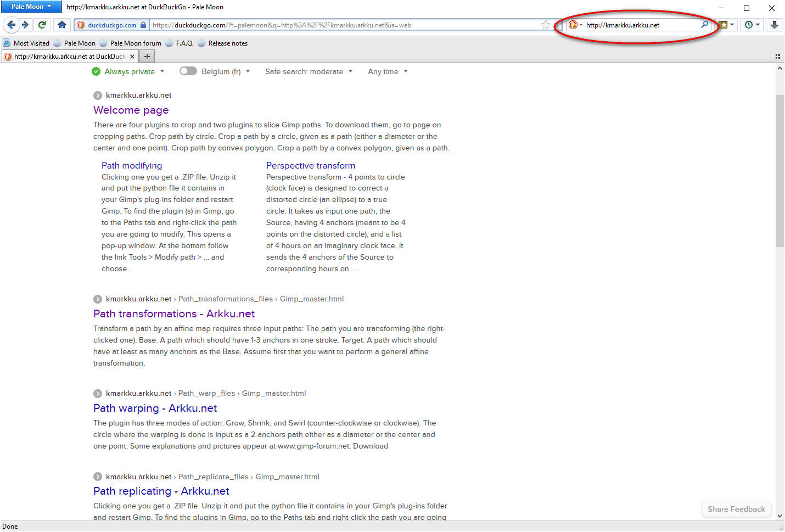Screen dimensions: 785x532
Task: Click the favicon beside Path_transformations_files breadcrumb
Action: [98, 299]
